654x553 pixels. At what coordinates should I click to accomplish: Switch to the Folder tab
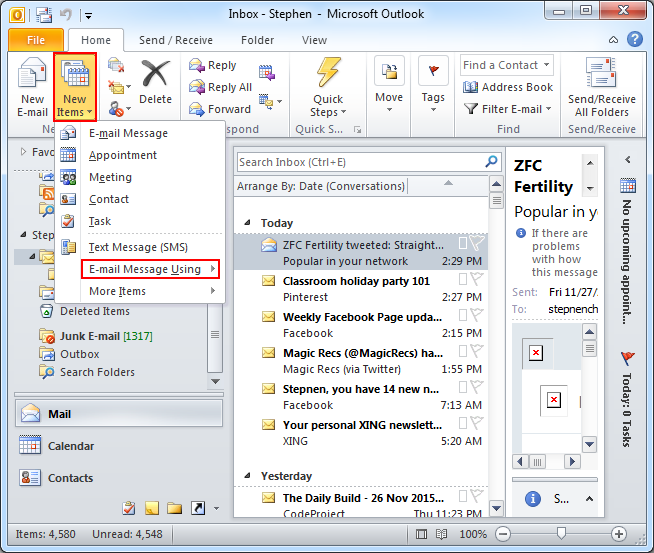[x=257, y=40]
